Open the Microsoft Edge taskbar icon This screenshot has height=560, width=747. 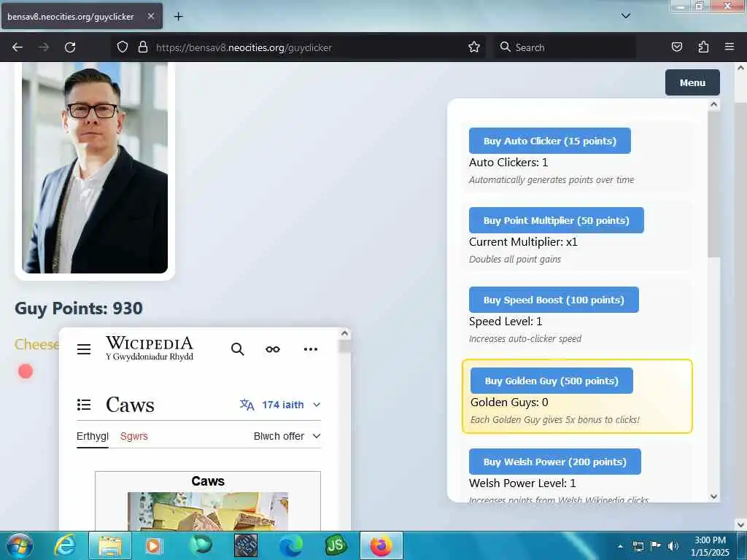click(x=290, y=545)
